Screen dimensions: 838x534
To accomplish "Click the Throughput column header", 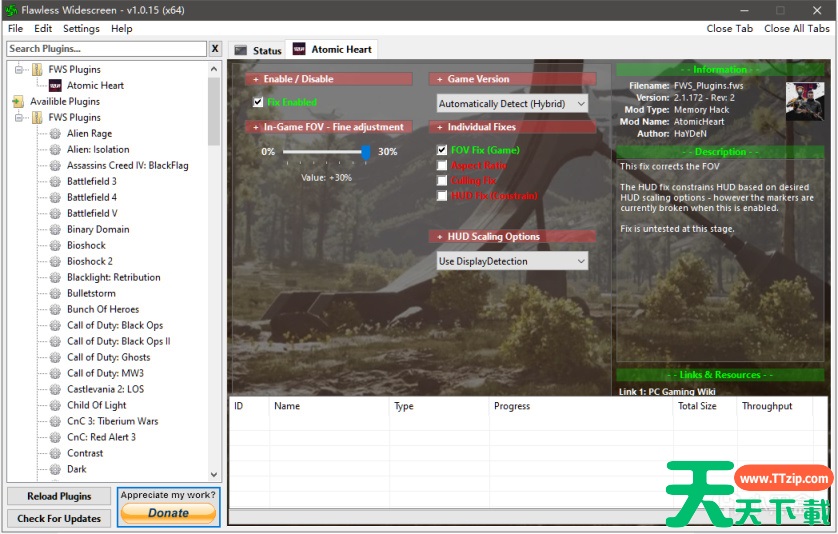I will click(x=775, y=406).
